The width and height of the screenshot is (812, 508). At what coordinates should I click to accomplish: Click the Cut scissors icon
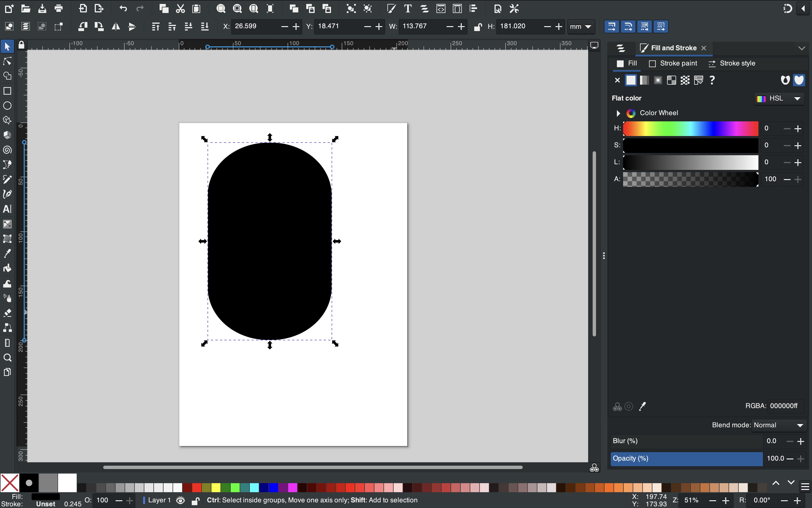click(180, 9)
